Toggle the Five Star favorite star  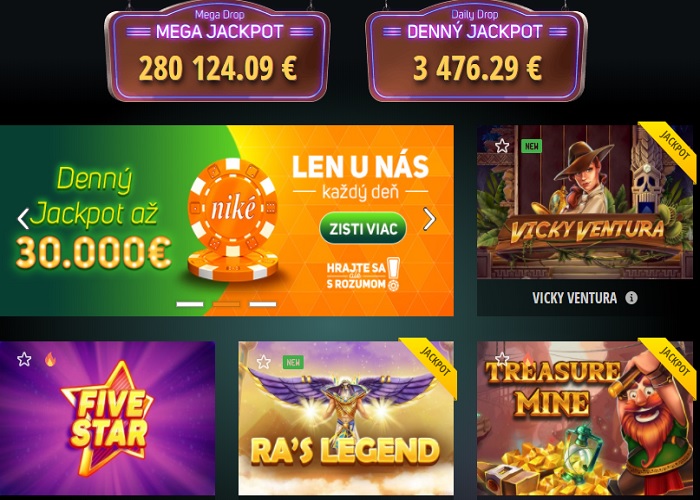click(x=24, y=359)
